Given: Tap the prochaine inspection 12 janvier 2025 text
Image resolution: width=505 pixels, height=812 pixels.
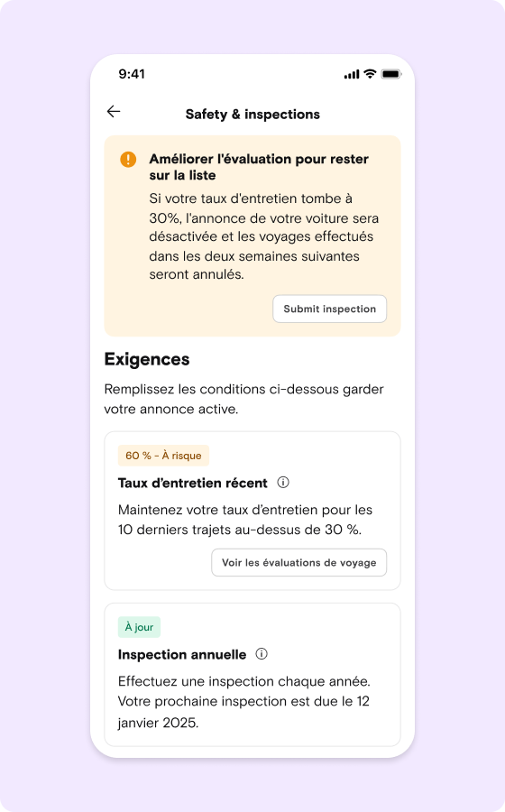Looking at the screenshot, I should [243, 712].
